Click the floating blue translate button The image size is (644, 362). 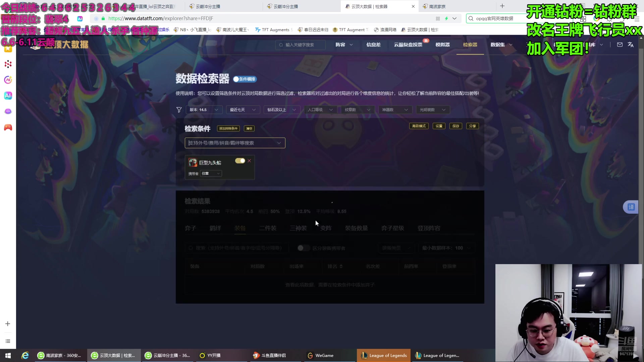click(631, 207)
